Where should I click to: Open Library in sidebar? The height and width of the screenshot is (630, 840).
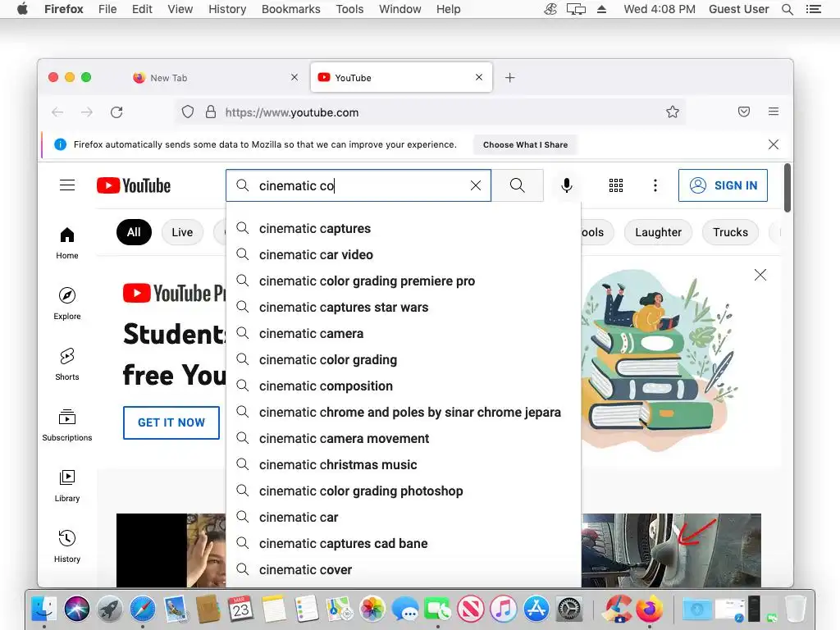pyautogui.click(x=67, y=486)
